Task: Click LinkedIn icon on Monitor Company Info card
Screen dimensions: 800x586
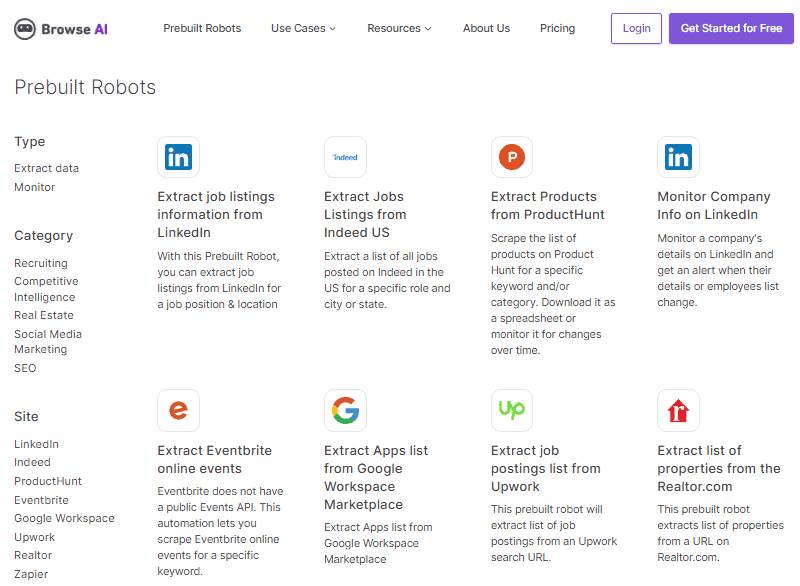Action: click(678, 157)
